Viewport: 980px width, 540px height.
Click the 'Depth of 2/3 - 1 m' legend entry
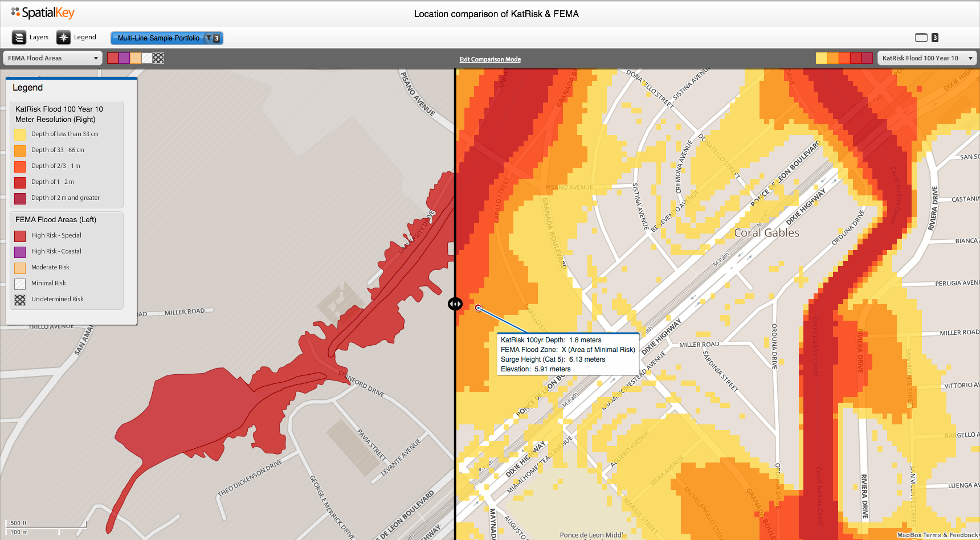coord(48,166)
